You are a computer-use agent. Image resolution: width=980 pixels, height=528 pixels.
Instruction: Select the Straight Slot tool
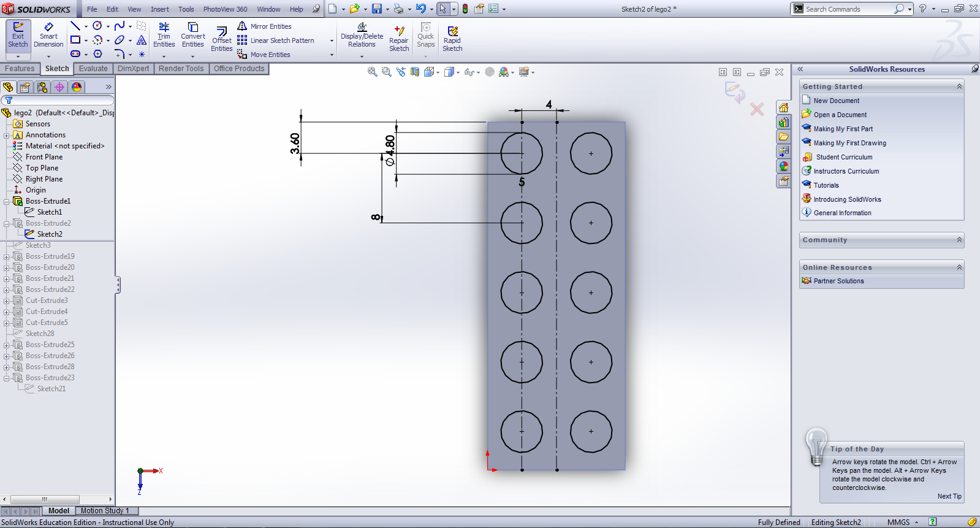pyautogui.click(x=75, y=54)
